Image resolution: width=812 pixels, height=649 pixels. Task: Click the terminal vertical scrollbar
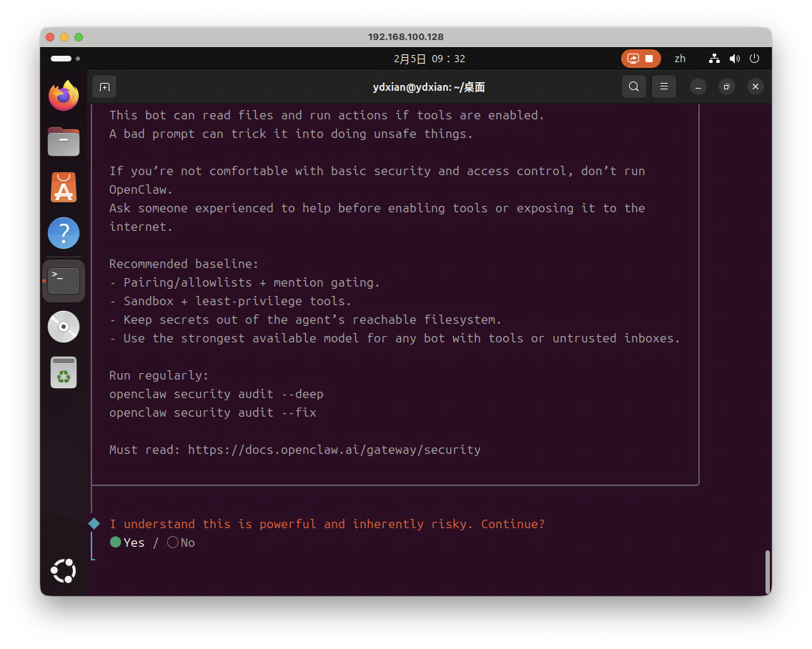tap(768, 572)
